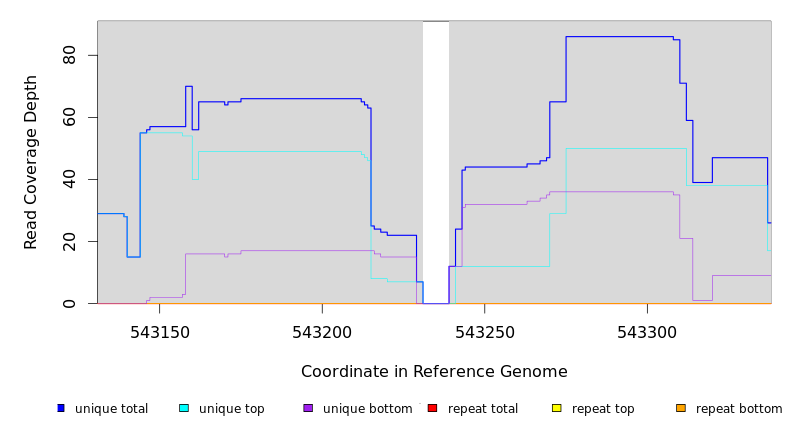Select the 'unique top' legend label
The image size is (792, 432).
pos(232,409)
